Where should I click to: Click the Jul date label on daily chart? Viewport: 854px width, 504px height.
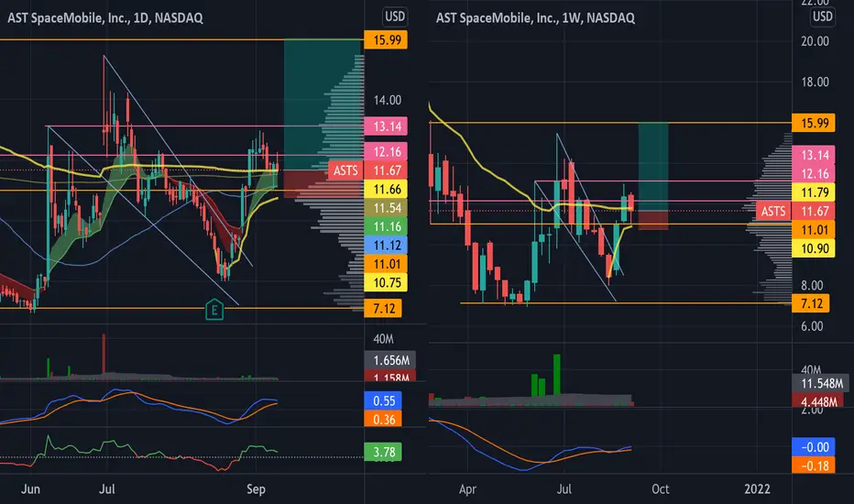(x=106, y=488)
